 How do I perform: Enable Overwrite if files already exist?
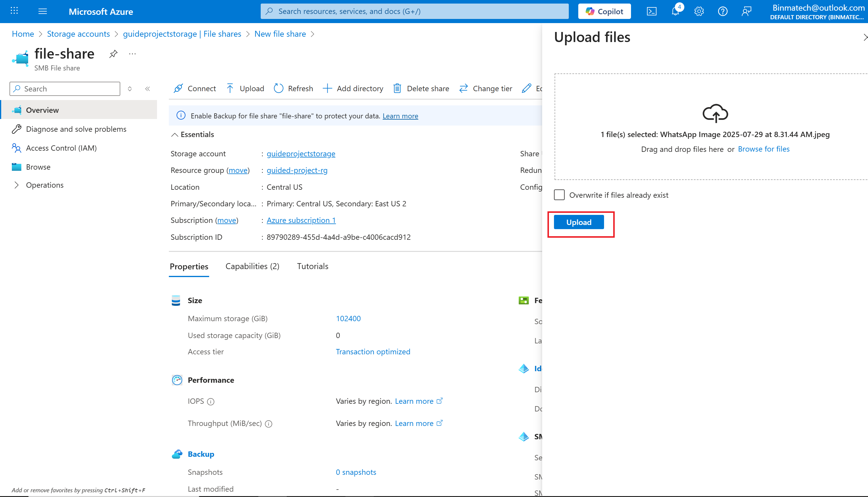click(x=559, y=195)
